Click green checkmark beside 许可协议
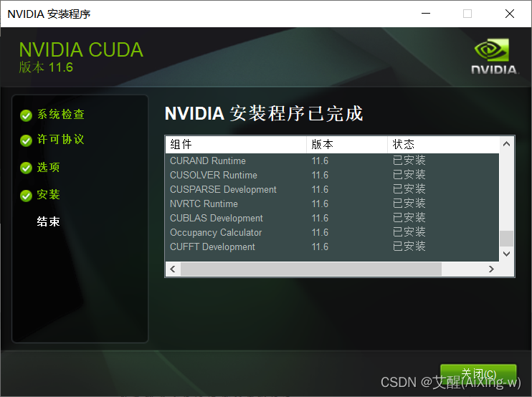This screenshot has height=397, width=532. coord(26,140)
